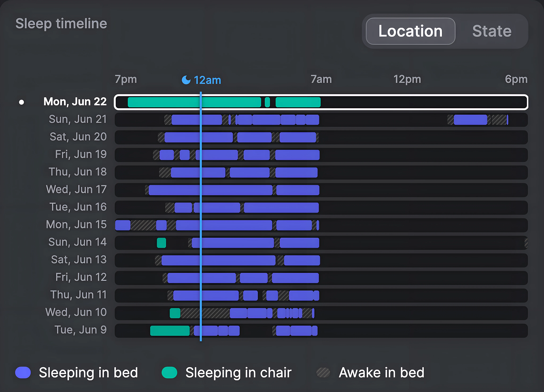Click the Sleeping in bed legend label
The width and height of the screenshot is (544, 392).
point(88,373)
